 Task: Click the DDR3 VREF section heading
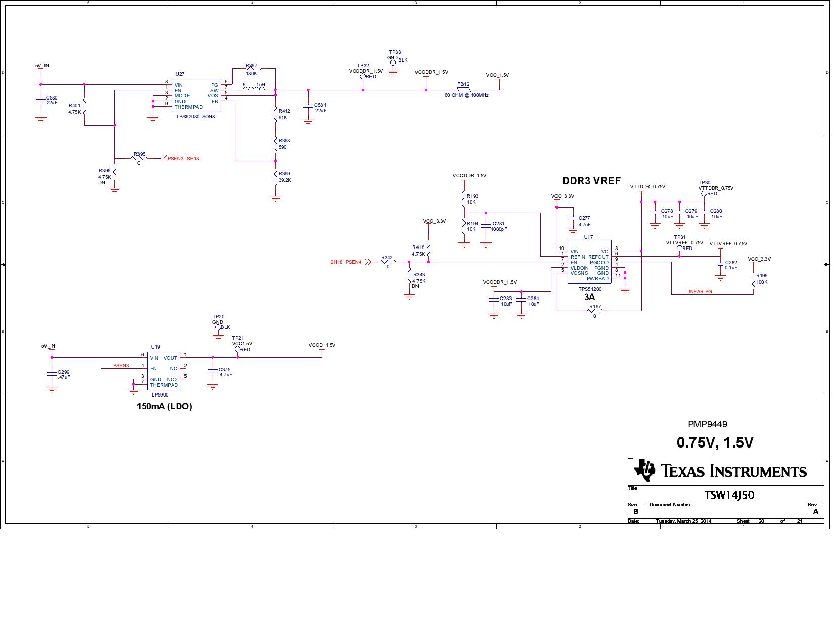(590, 180)
